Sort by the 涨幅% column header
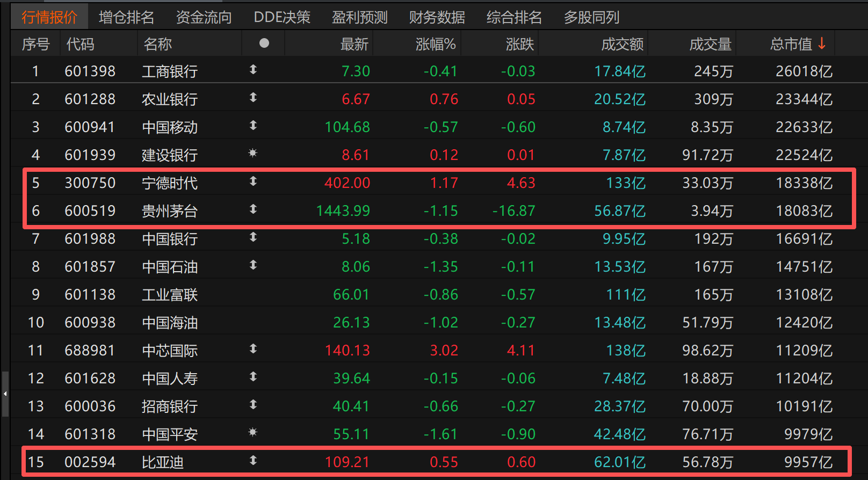868x480 pixels. (x=436, y=44)
